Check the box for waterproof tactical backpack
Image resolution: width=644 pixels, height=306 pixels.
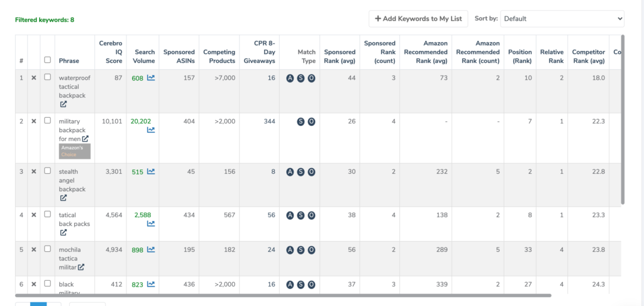point(47,77)
